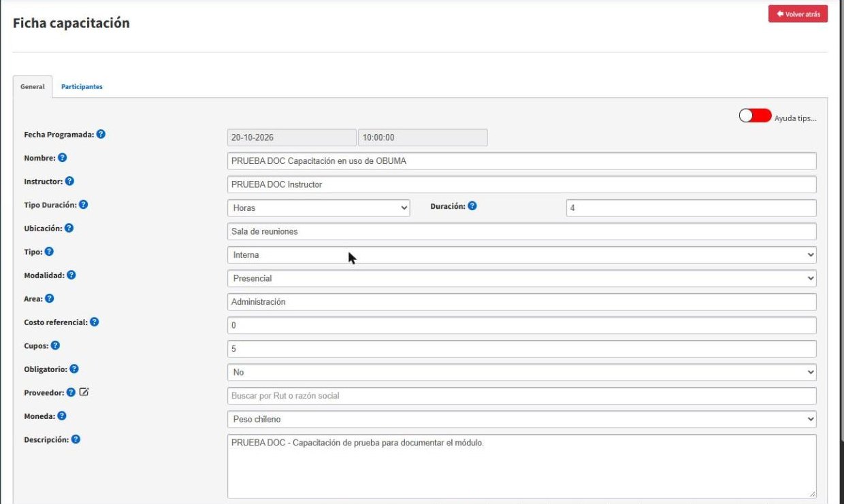
Task: Click the Costo referencial input field
Action: (x=521, y=325)
